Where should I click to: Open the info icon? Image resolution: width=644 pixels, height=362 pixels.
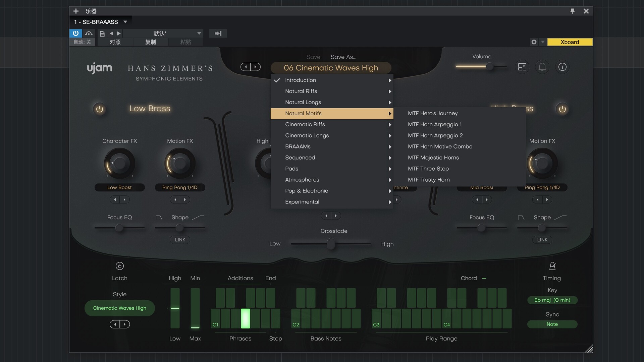(x=562, y=67)
